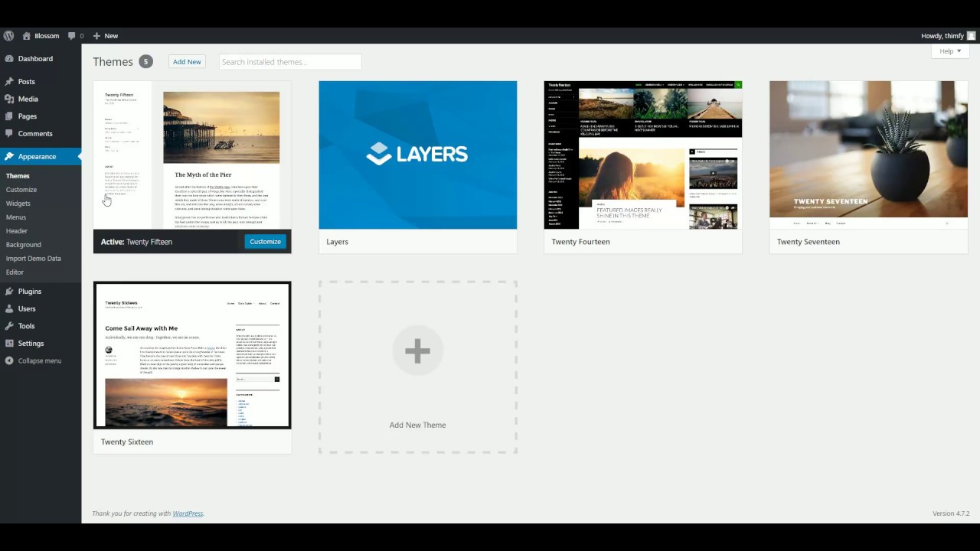Click the Twenty Sixteen name label
The height and width of the screenshot is (551, 980).
point(127,442)
